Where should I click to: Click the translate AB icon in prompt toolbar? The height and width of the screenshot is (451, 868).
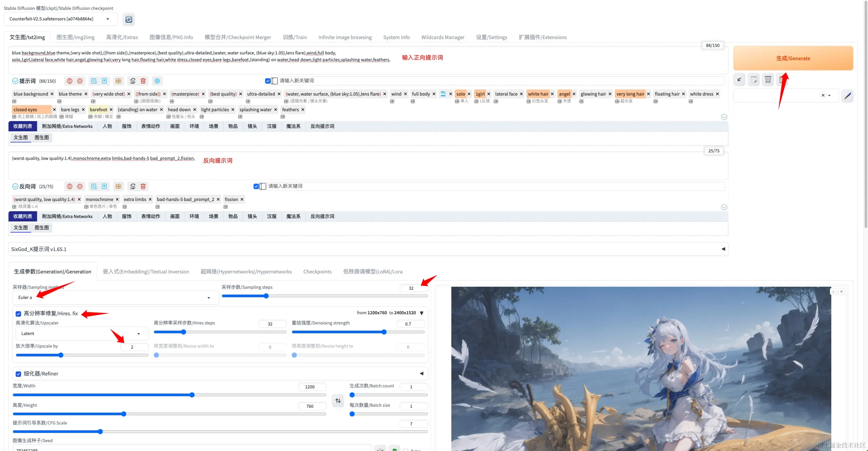click(118, 81)
